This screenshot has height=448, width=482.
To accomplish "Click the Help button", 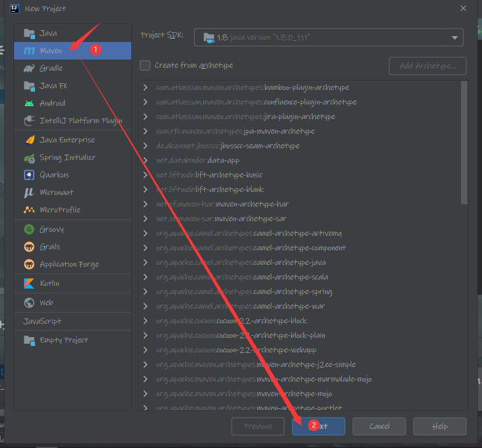I will click(x=440, y=426).
